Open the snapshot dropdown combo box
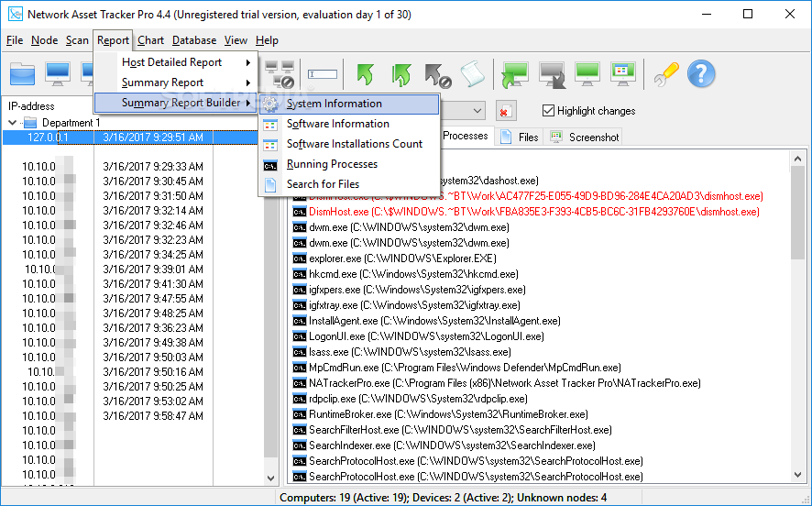This screenshot has width=812, height=506. 477,110
